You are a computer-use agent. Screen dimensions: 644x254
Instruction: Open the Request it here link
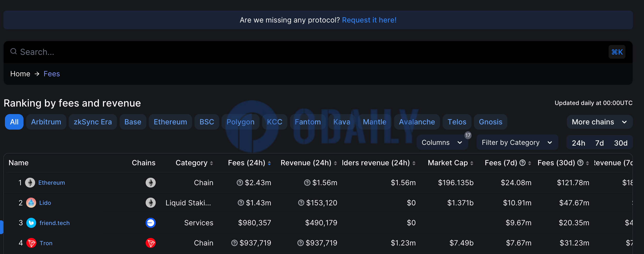pyautogui.click(x=369, y=20)
